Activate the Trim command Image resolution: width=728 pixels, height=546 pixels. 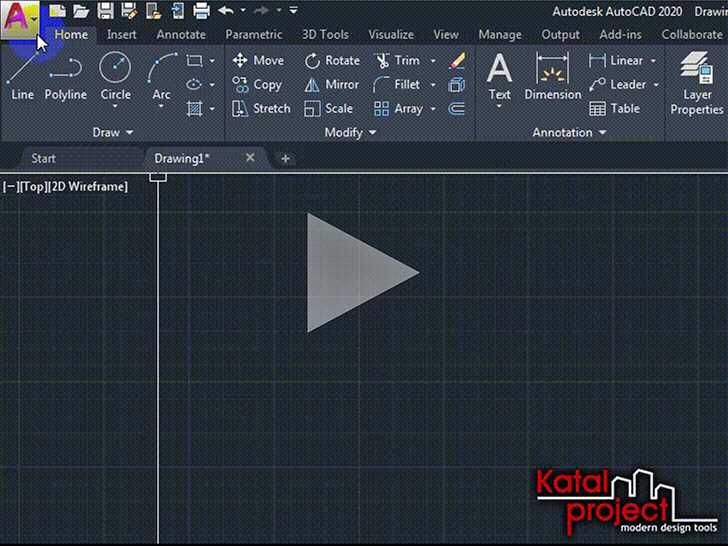click(x=397, y=60)
